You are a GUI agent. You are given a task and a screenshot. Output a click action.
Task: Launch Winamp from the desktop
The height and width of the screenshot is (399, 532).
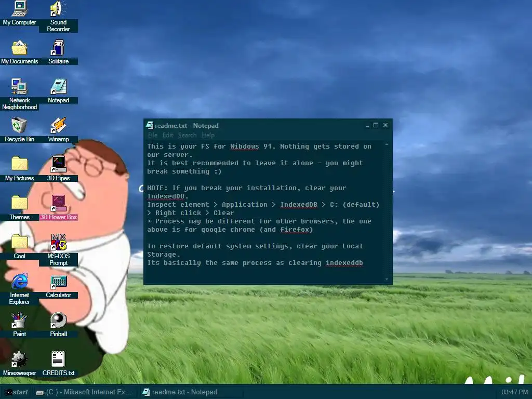(58, 129)
